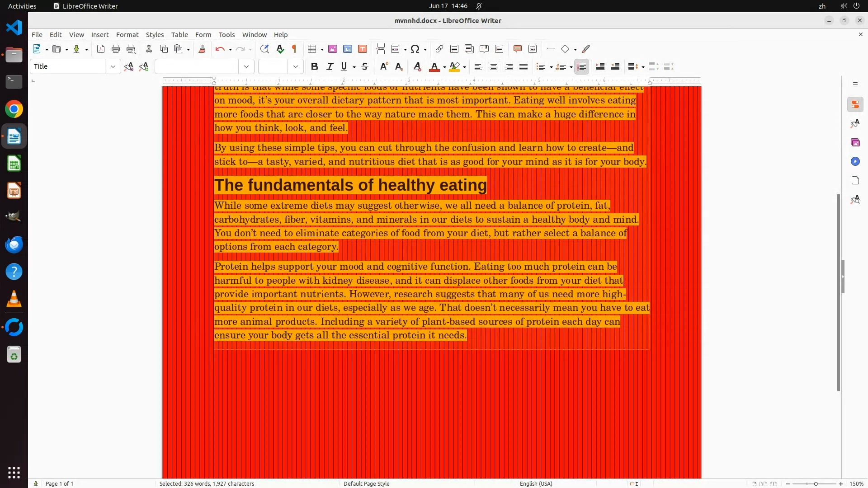Click the Strikethrough formatting icon
Screen dimensions: 868x488
click(x=365, y=67)
